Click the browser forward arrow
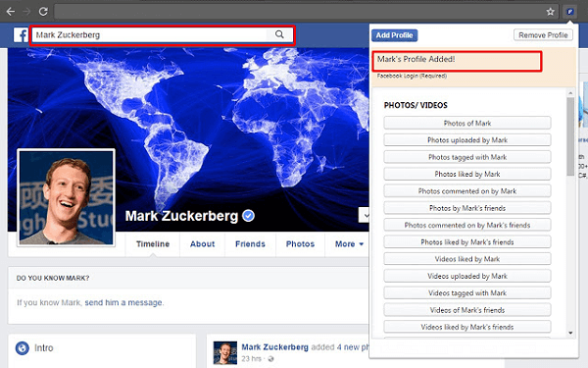Screen dimensions: 588x368 (26, 11)
